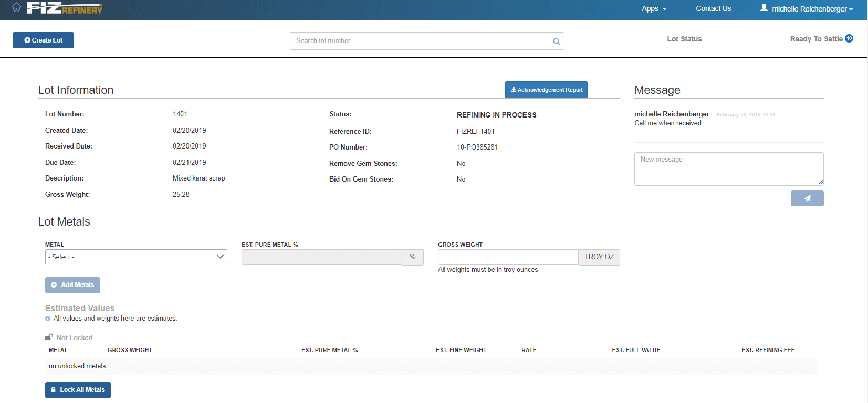Click the 'Call me when received' message
This screenshot has height=403, width=868.
(668, 123)
